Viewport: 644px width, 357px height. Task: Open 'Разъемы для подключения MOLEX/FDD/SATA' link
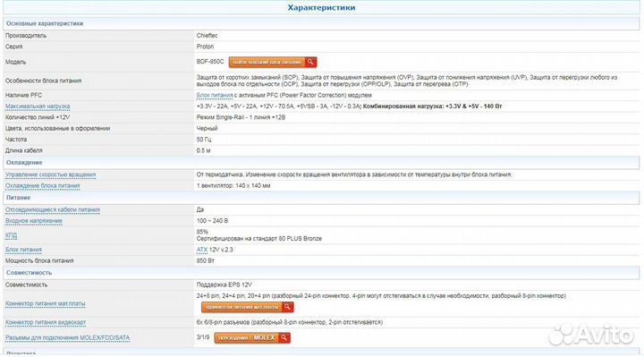click(67, 337)
